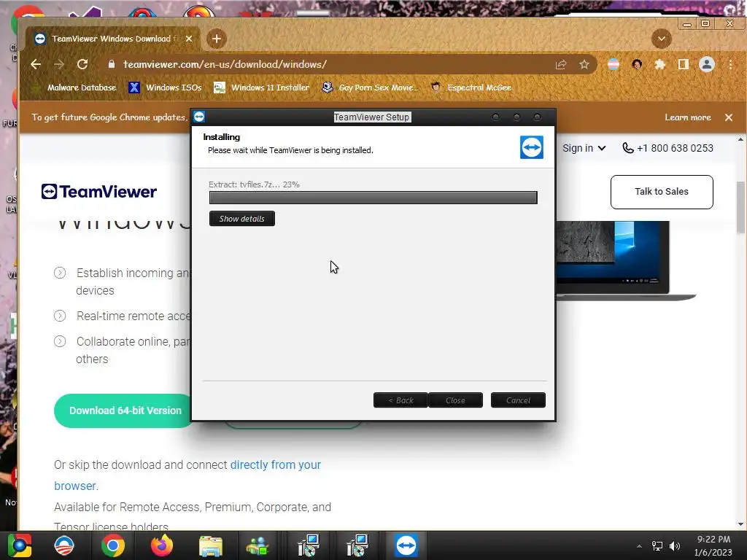Image resolution: width=747 pixels, height=560 pixels.
Task: Dismiss the Chrome updates notification bar
Action: [x=729, y=117]
